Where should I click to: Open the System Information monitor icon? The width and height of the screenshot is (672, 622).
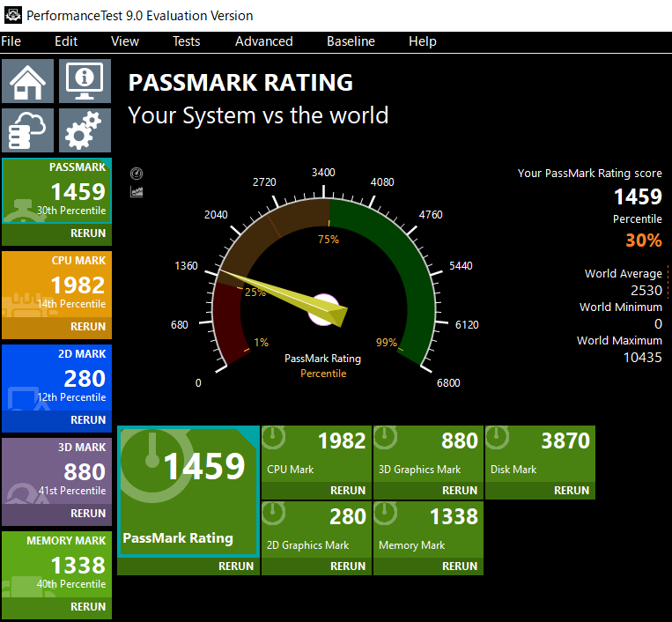(85, 82)
